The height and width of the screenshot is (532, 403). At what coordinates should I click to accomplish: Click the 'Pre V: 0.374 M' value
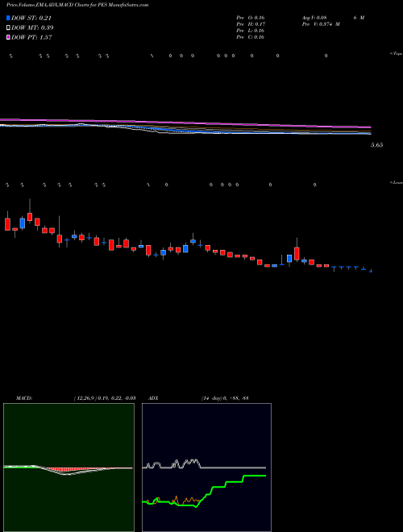point(321,24)
